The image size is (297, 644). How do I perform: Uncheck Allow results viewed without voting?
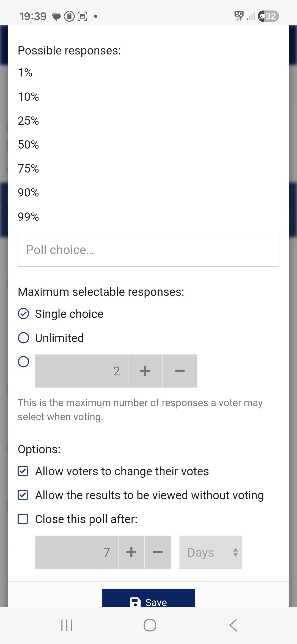(23, 495)
